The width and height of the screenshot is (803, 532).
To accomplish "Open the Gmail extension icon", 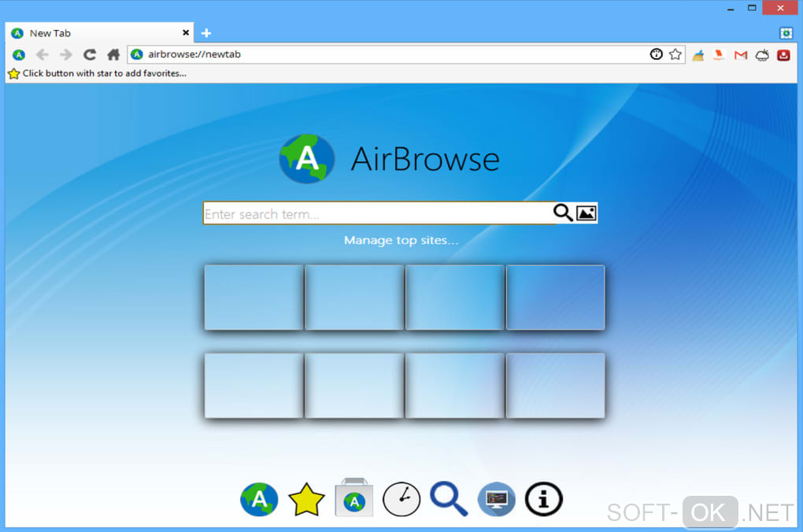I will coord(741,55).
